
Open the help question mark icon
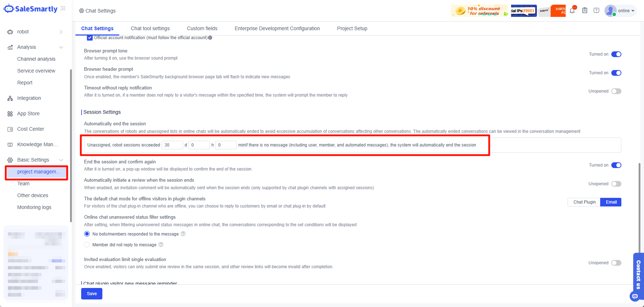pos(597,10)
